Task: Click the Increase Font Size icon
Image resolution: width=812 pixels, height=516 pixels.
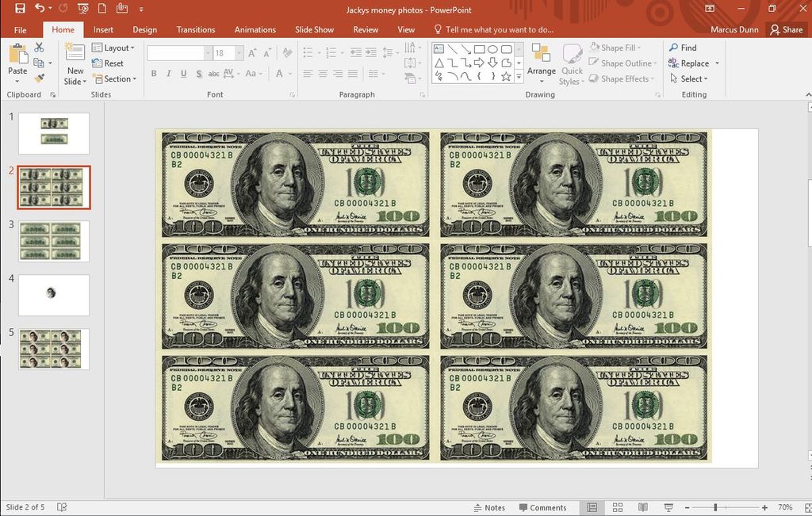Action: point(252,53)
